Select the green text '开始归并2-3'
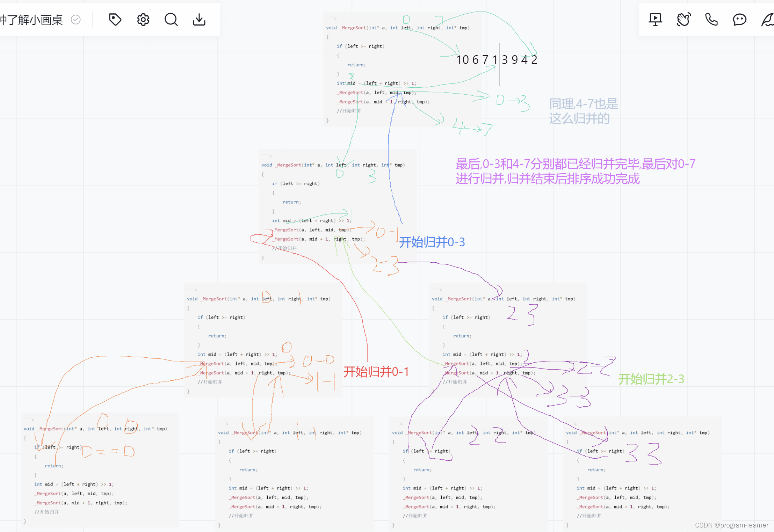 (x=651, y=379)
